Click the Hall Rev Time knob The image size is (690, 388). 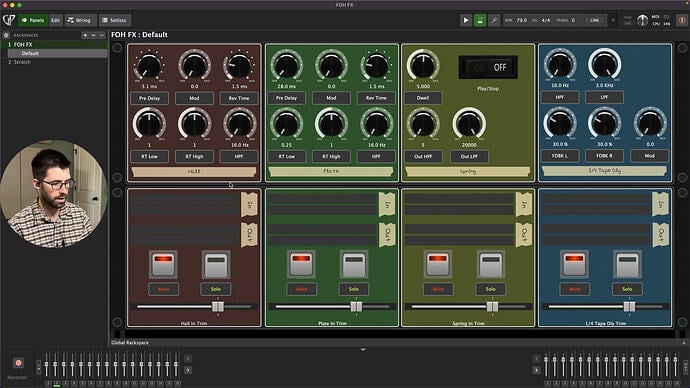pyautogui.click(x=239, y=66)
